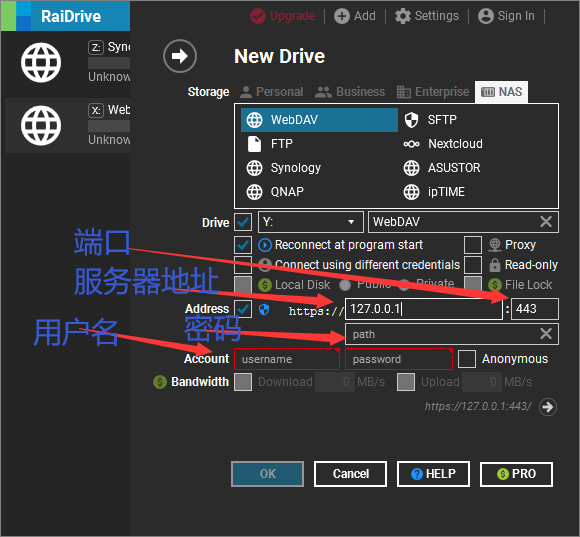Toggle the Download bandwidth checkbox
Screen dimensions: 580x537
[243, 382]
